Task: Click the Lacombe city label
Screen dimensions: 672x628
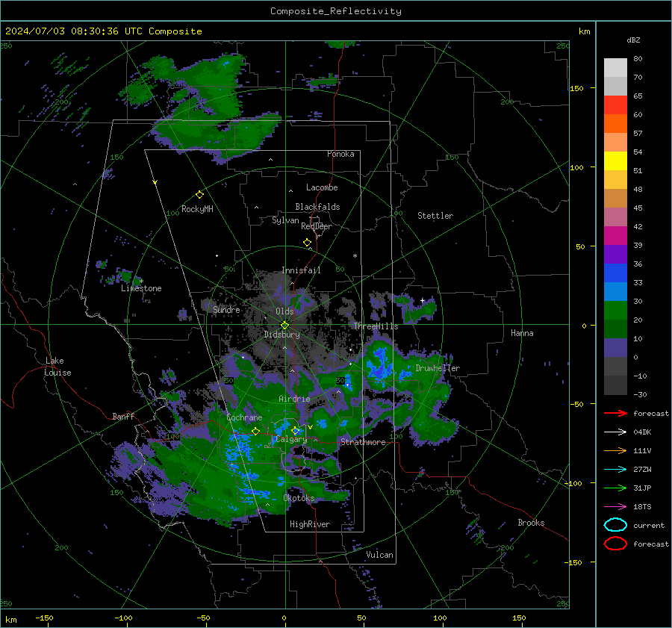Action: (x=322, y=187)
